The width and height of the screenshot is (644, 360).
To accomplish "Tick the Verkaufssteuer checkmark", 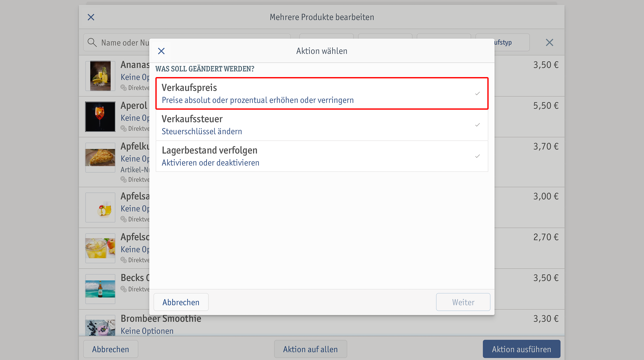I will pos(478,125).
